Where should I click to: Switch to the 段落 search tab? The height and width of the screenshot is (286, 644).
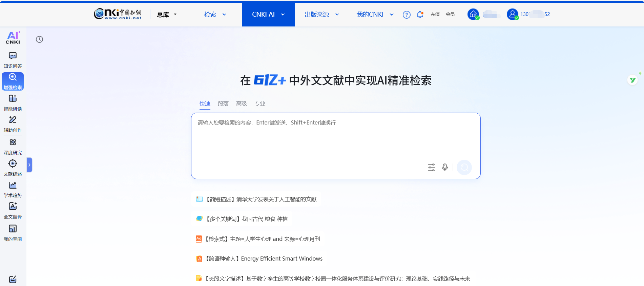pyautogui.click(x=223, y=104)
